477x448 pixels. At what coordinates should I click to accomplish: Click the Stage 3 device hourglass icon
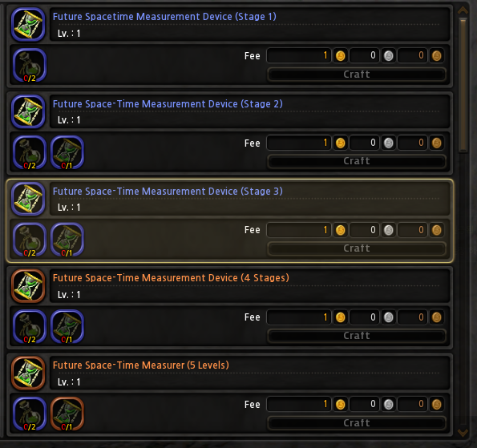pos(28,199)
